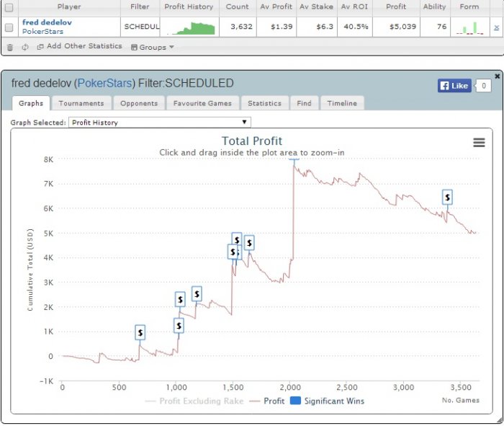Click the Add Other Statistics link
The height and width of the screenshot is (426, 504).
(x=80, y=46)
